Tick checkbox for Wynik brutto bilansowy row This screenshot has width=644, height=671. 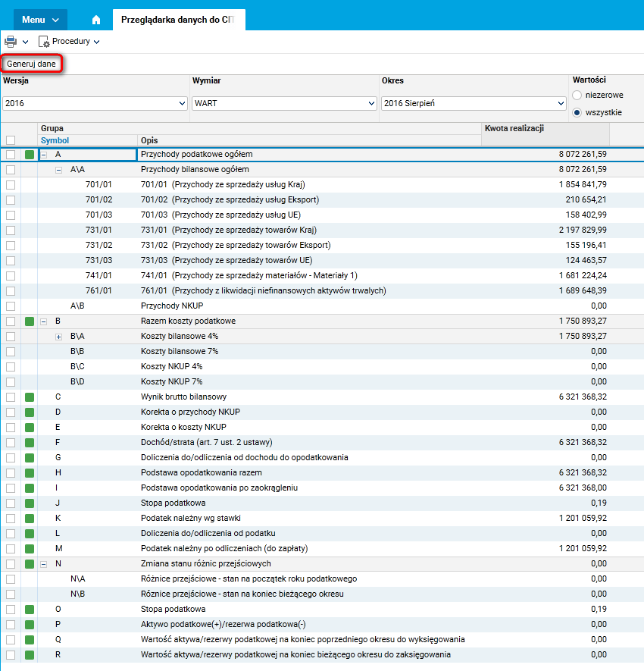pos(11,397)
